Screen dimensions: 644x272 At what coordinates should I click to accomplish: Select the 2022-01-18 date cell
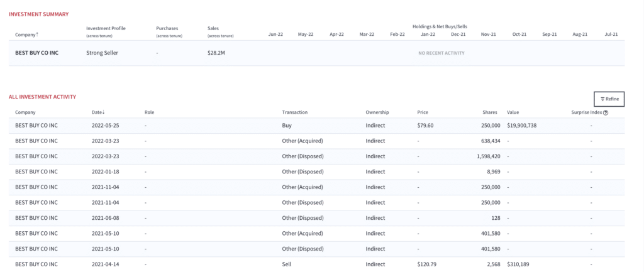(106, 171)
